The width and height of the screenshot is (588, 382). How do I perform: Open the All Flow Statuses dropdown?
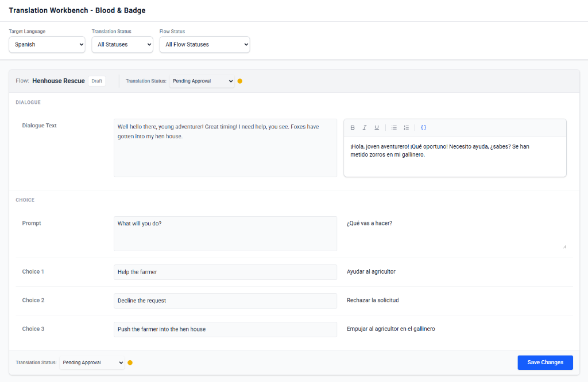click(204, 44)
